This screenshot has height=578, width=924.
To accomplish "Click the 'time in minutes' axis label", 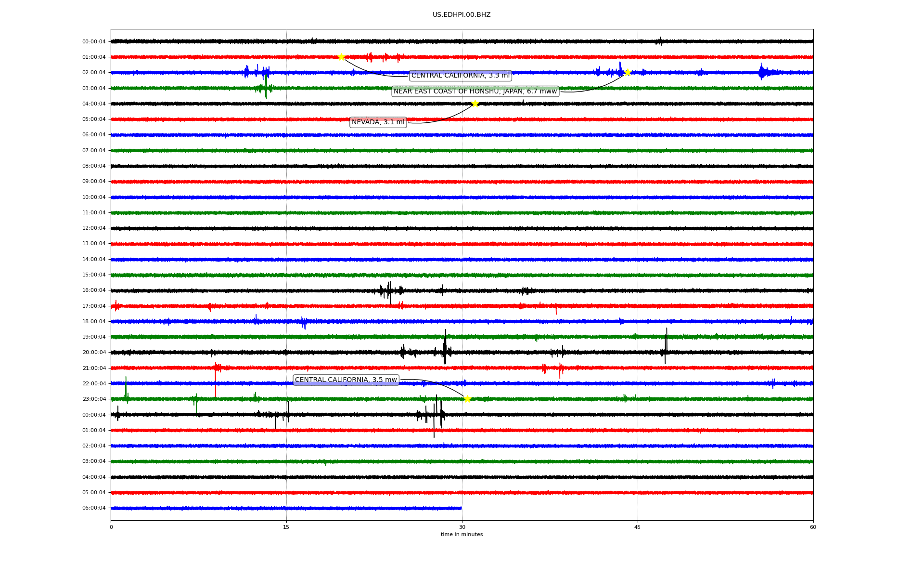I will [461, 534].
